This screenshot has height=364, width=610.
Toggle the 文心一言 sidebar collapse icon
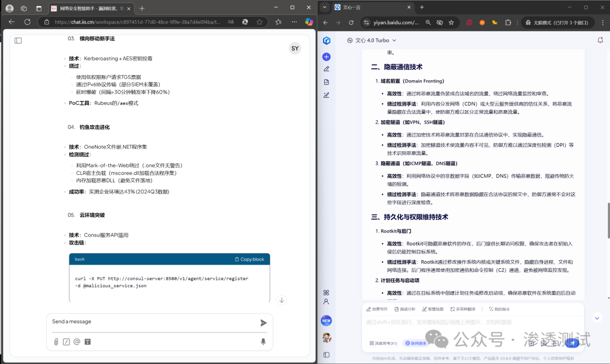(326, 354)
